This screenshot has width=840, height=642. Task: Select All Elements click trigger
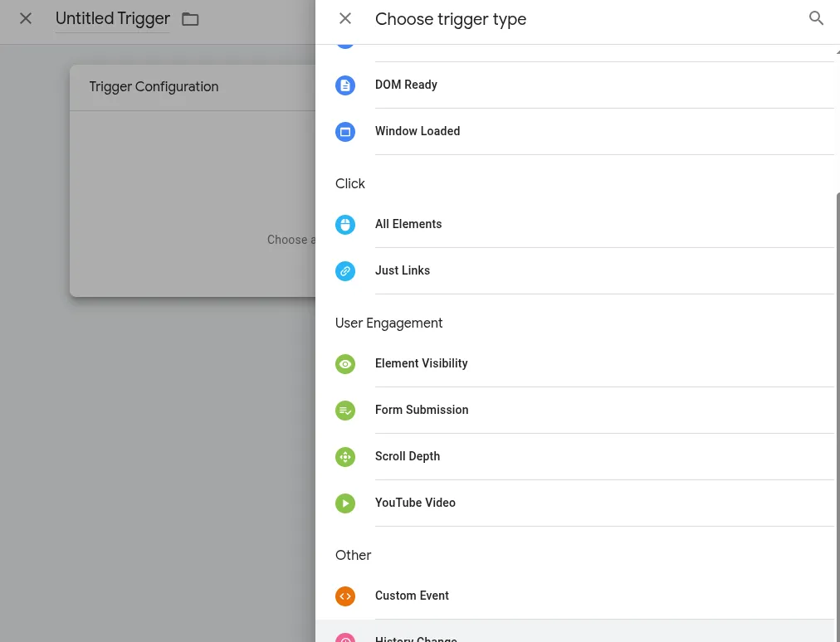tap(577, 224)
